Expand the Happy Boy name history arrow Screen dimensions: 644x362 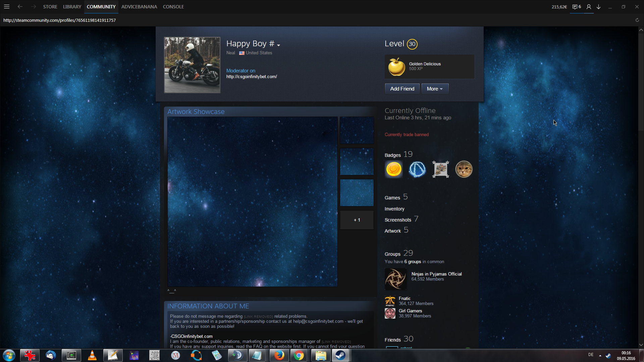coord(278,45)
